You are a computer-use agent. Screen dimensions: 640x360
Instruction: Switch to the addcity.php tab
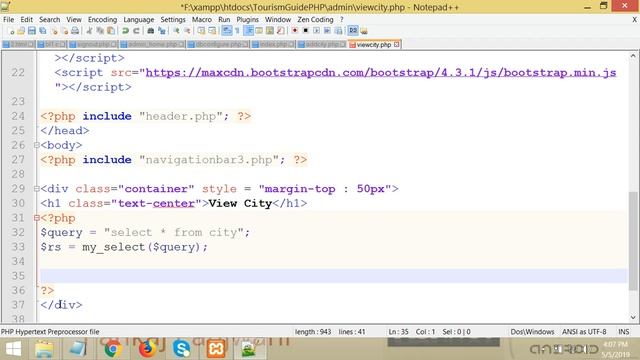[x=322, y=44]
